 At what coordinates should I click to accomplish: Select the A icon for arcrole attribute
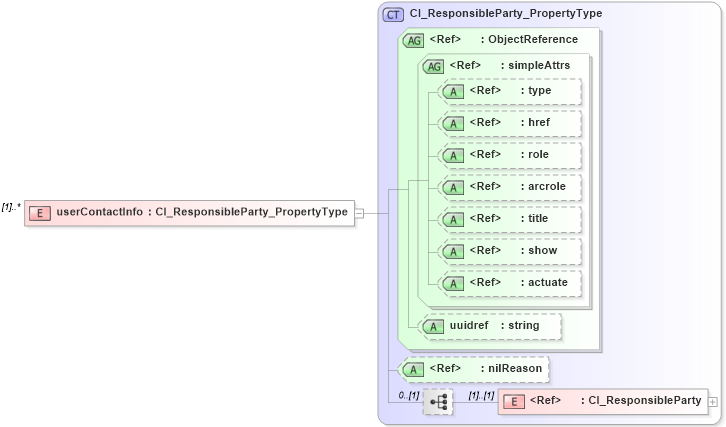click(453, 188)
